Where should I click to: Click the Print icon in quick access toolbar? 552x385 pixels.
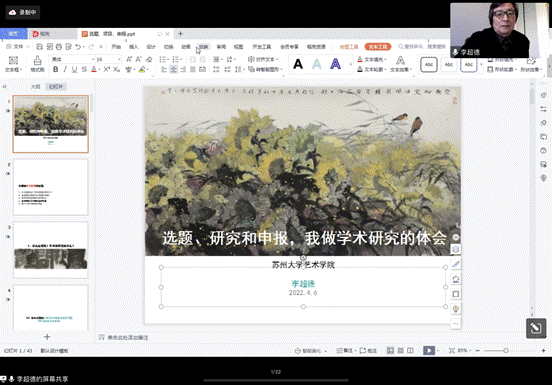click(x=59, y=47)
